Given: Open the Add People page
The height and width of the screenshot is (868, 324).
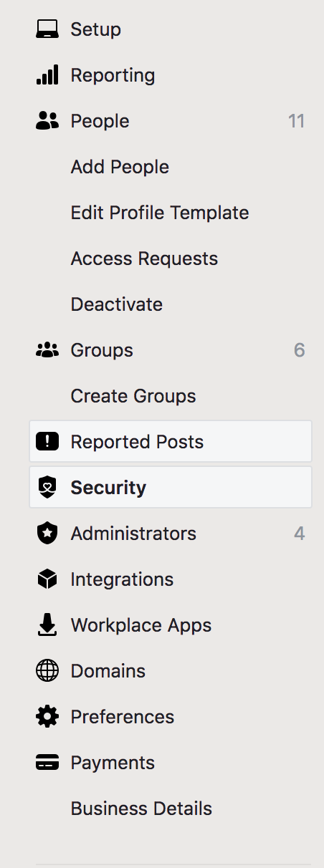Looking at the screenshot, I should click(x=120, y=167).
